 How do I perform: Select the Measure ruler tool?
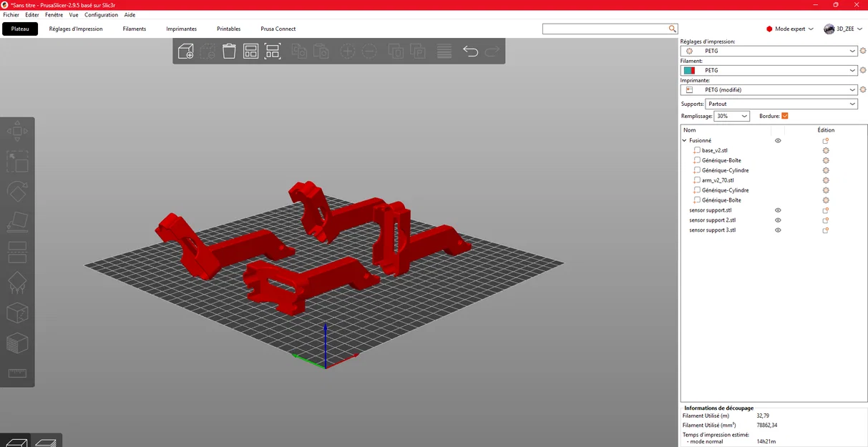click(17, 373)
